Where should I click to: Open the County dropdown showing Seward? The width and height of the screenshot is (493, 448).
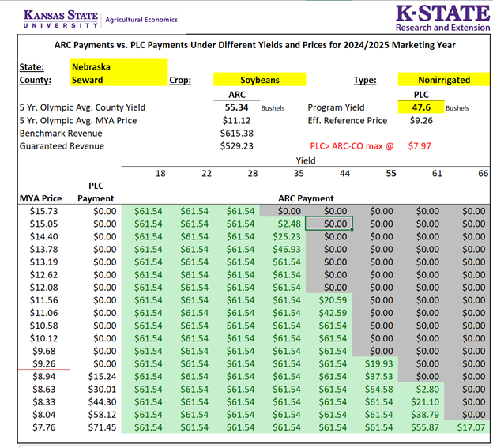(119, 80)
